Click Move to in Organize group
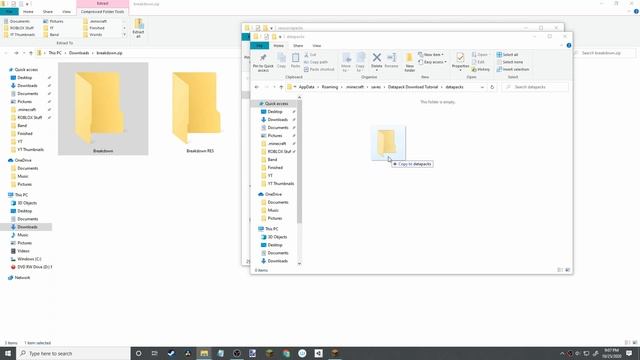Screen dimensions: 640x360 346,62
